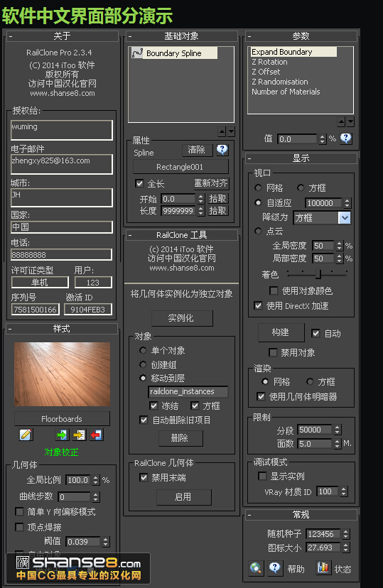
Task: Select Z Randomisation parameter
Action: point(280,82)
